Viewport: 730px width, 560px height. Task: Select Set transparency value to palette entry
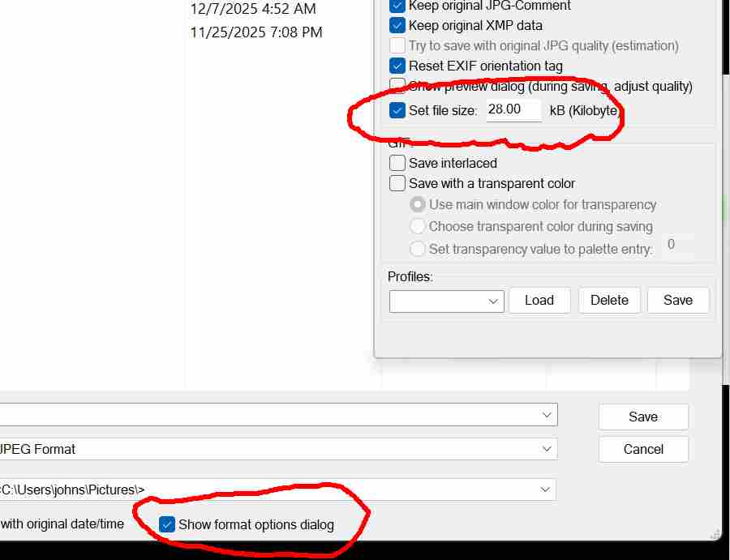point(418,249)
